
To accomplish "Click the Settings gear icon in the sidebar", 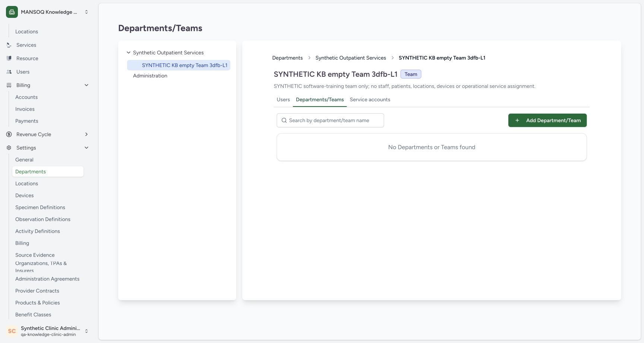I will [9, 148].
